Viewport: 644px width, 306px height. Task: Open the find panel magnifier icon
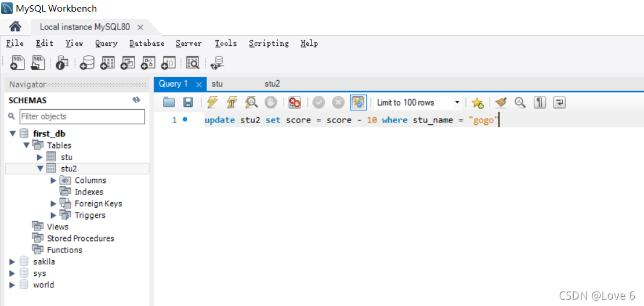tap(520, 102)
